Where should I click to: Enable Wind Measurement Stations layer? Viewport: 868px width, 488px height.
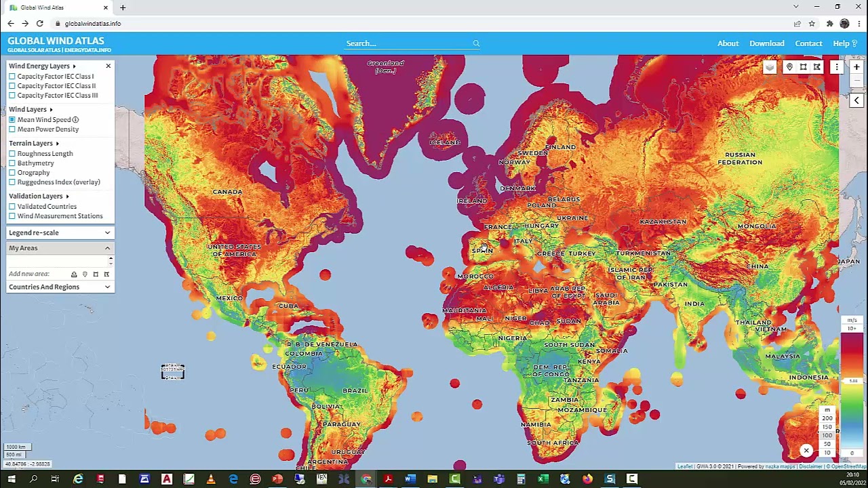(12, 216)
